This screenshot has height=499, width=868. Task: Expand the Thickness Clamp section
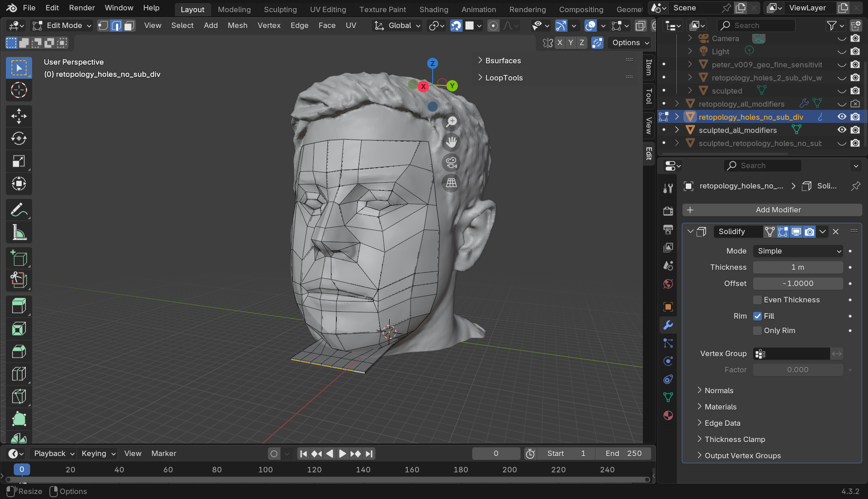tap(735, 439)
